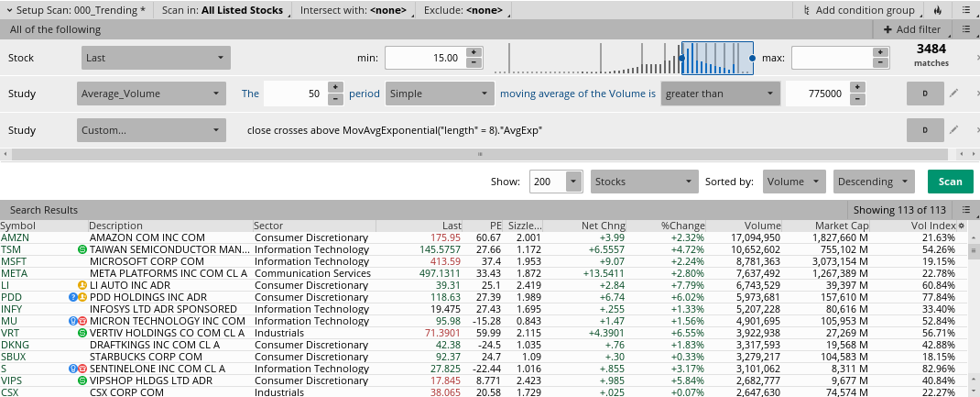Edit the Average_Volume study with pencil icon
Image resolution: width=980 pixels, height=397 pixels.
point(953,94)
